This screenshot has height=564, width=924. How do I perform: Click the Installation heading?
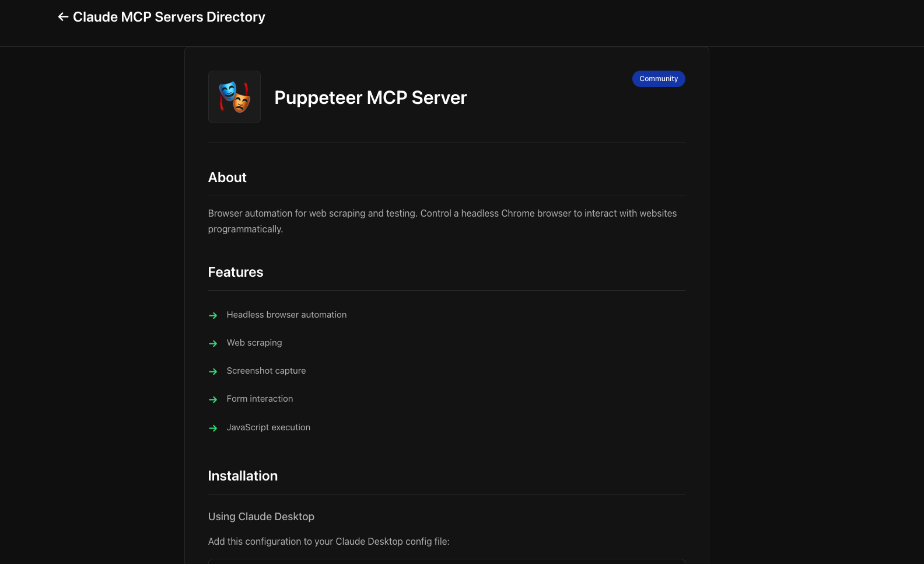(243, 476)
